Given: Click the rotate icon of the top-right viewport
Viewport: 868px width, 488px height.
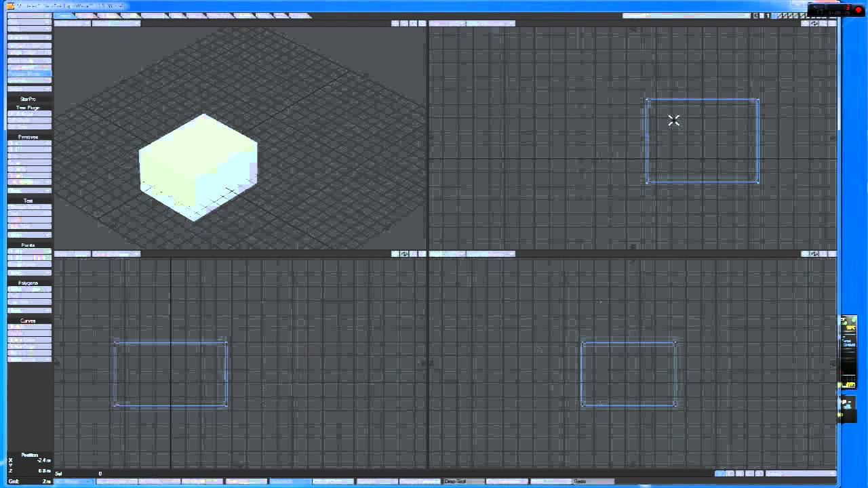Looking at the screenshot, I should [814, 23].
